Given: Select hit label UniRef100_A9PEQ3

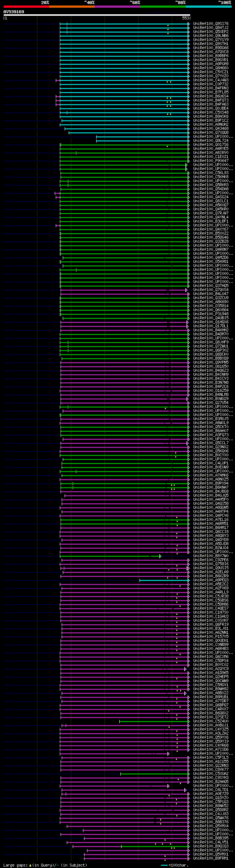Looking at the screenshot, I should pyautogui.click(x=211, y=580).
